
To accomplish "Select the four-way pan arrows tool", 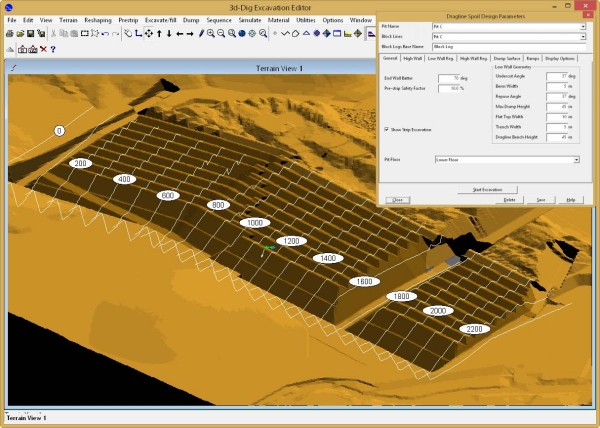I will tap(147, 34).
